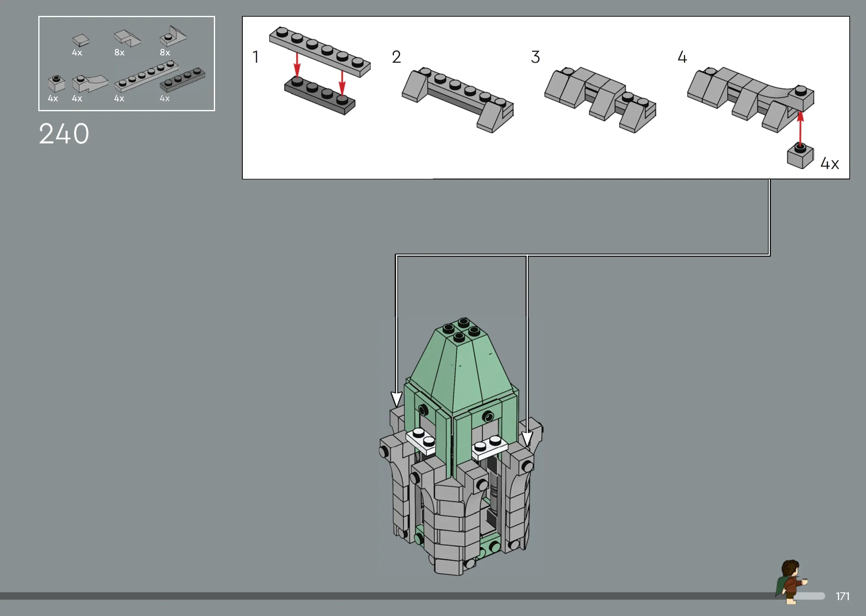This screenshot has width=866, height=616.
Task: Select the curved slope plate part
Action: [x=90, y=83]
